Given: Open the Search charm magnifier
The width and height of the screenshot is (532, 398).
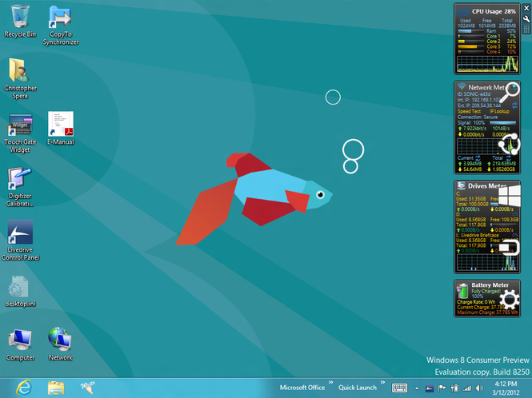Looking at the screenshot, I should (x=510, y=92).
